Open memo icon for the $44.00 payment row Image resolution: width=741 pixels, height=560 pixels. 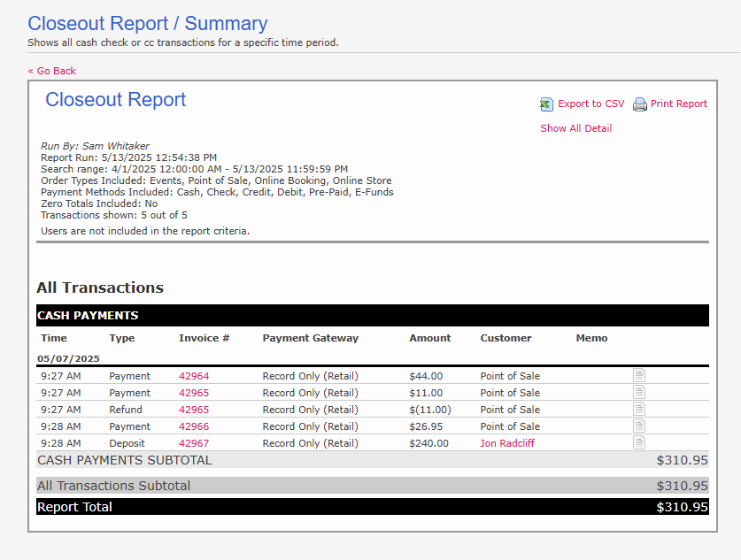pyautogui.click(x=639, y=376)
